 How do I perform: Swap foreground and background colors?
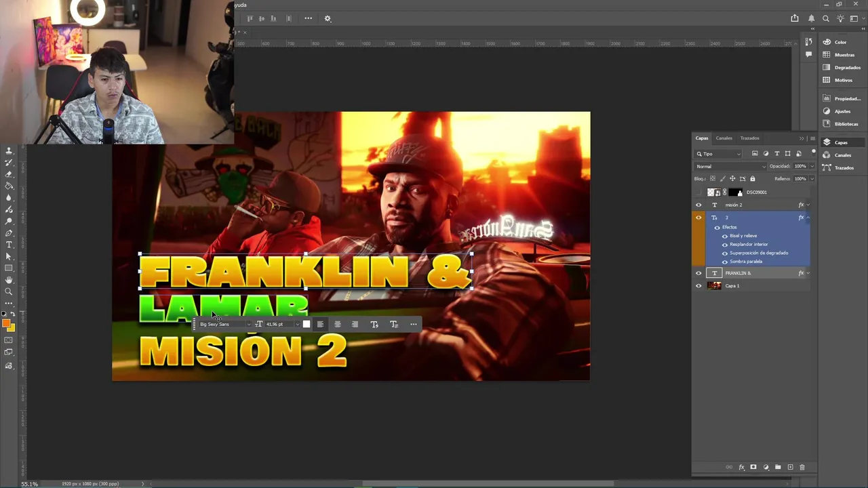12,314
